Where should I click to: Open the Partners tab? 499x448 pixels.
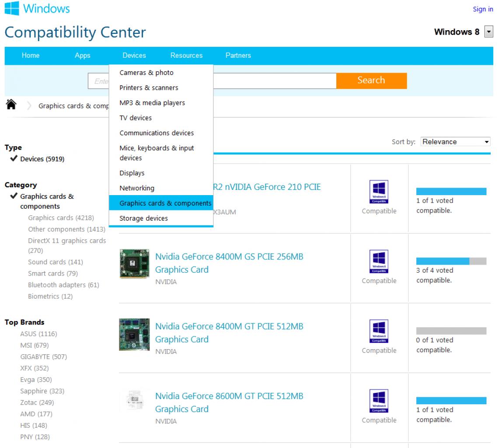click(x=238, y=56)
